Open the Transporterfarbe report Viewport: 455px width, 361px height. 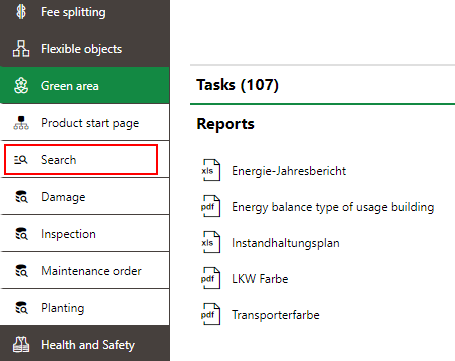[276, 315]
